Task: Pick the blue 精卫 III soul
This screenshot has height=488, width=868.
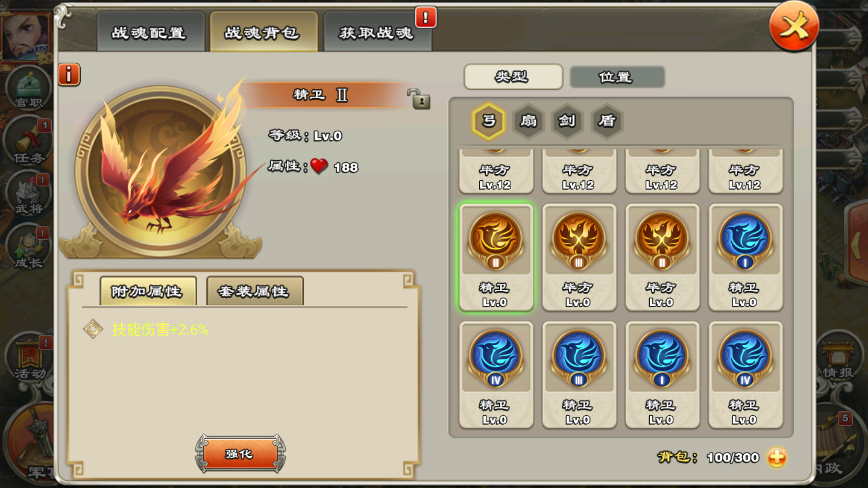Action: (579, 375)
